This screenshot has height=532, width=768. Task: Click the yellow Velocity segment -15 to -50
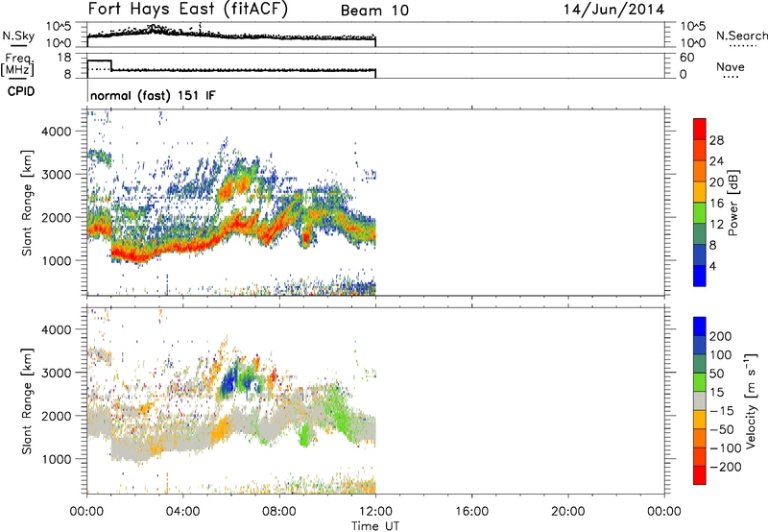(700, 420)
